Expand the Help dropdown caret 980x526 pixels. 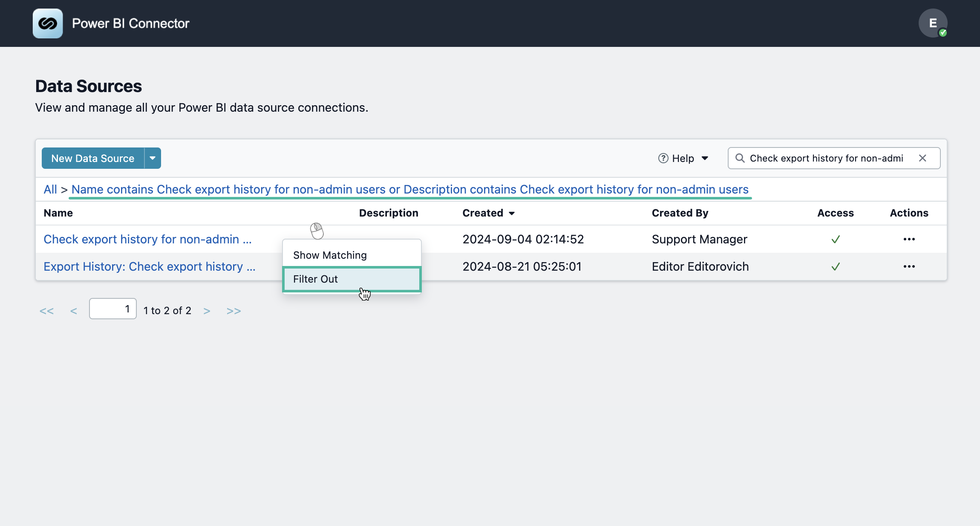click(705, 158)
